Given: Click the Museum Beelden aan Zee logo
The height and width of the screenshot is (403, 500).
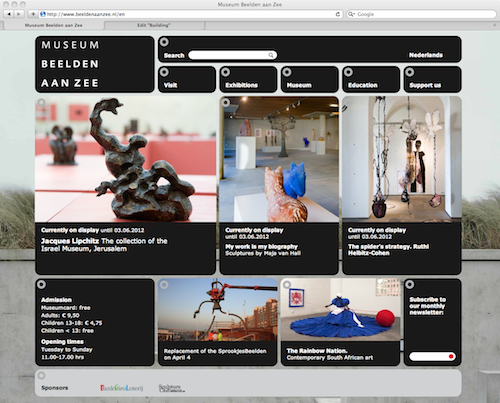Looking at the screenshot, I should pos(95,64).
